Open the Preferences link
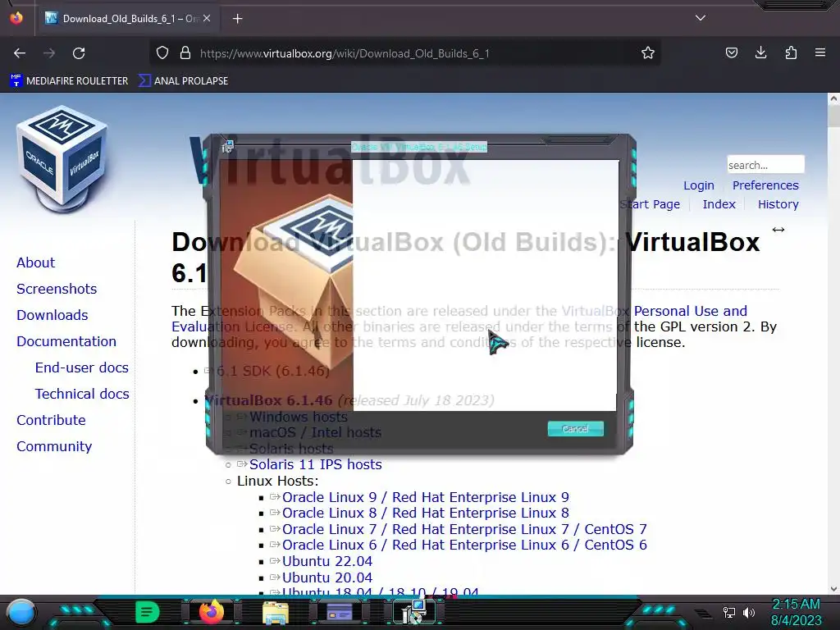Image resolution: width=840 pixels, height=630 pixels. (765, 185)
